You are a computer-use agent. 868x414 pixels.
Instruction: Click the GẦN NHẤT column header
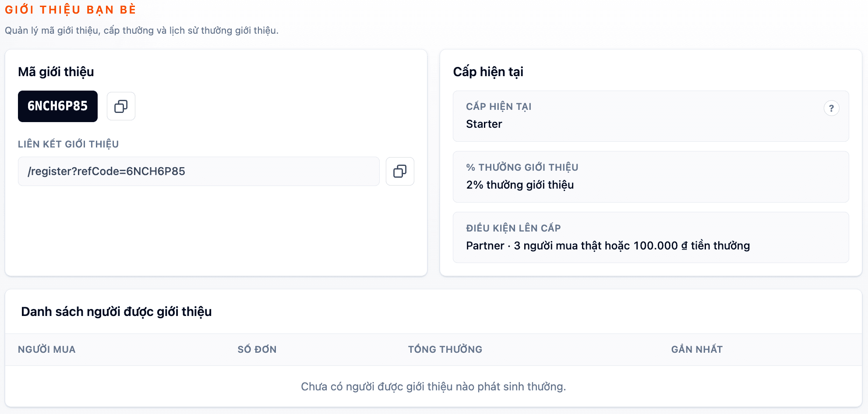[697, 349]
